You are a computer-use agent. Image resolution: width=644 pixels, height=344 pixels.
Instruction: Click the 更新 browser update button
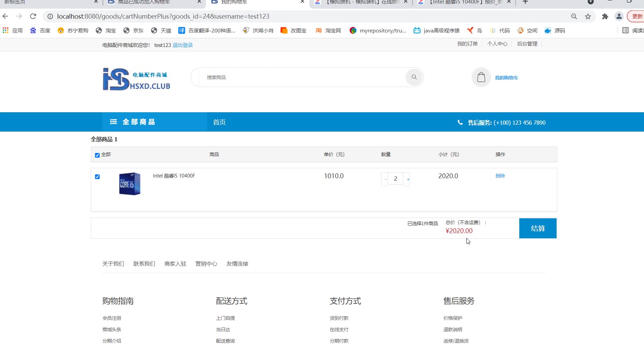(x=636, y=16)
